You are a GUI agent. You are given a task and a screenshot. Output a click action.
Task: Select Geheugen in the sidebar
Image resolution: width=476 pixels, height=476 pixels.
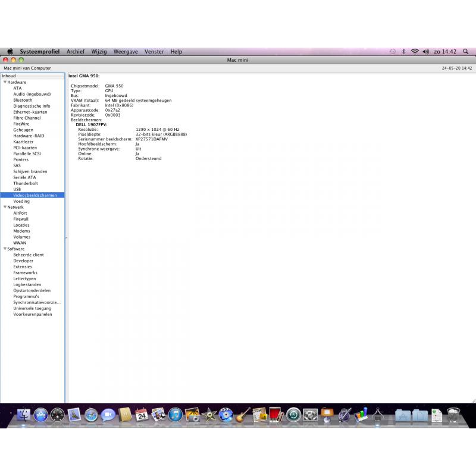(x=23, y=130)
